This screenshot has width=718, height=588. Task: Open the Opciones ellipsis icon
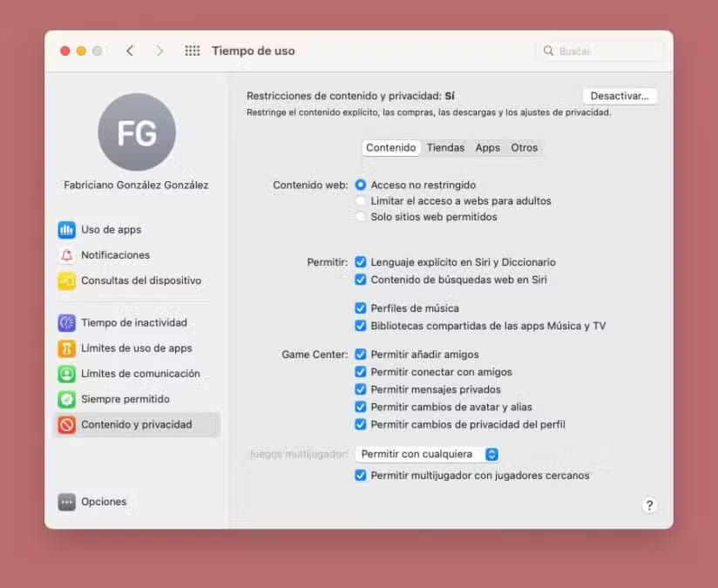[x=67, y=502]
